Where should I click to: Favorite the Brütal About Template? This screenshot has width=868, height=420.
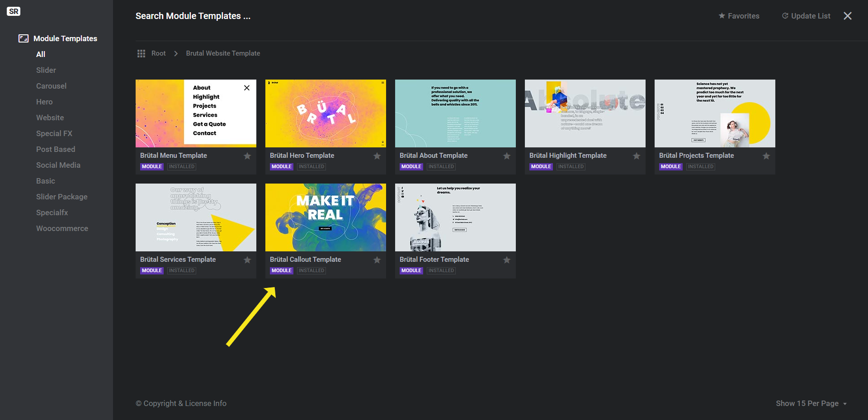507,156
